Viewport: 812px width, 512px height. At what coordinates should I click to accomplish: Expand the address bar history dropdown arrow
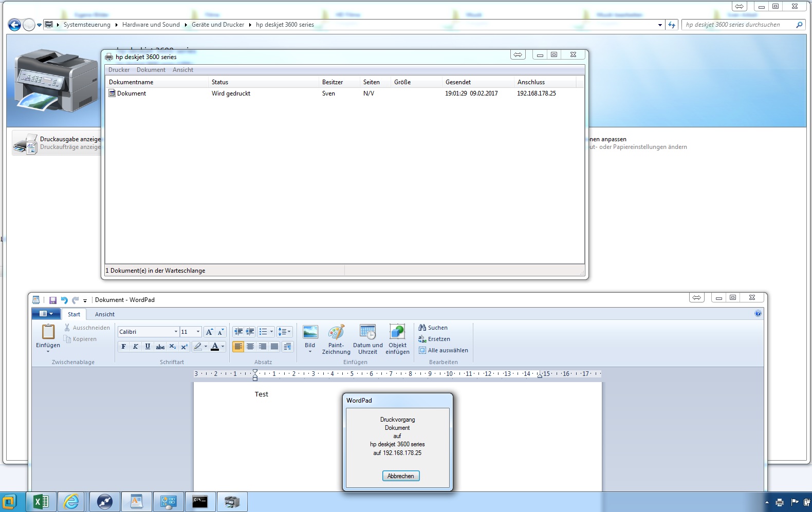(660, 25)
